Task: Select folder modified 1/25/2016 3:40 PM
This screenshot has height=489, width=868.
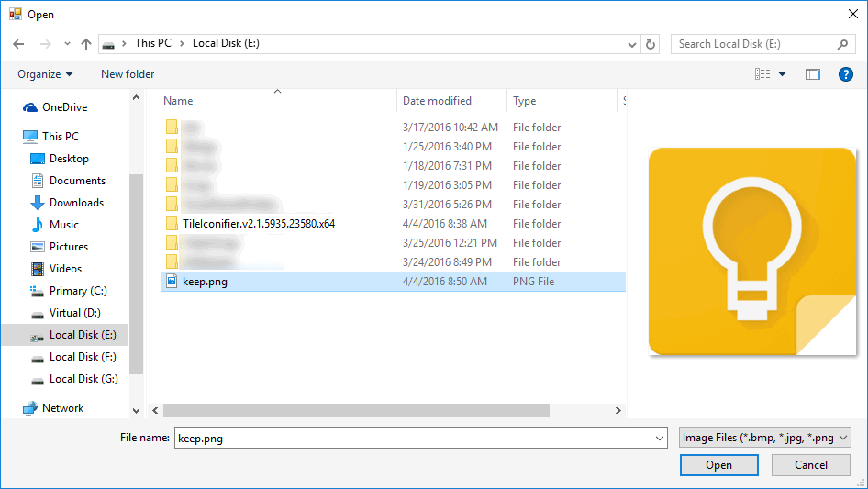Action: point(393,147)
